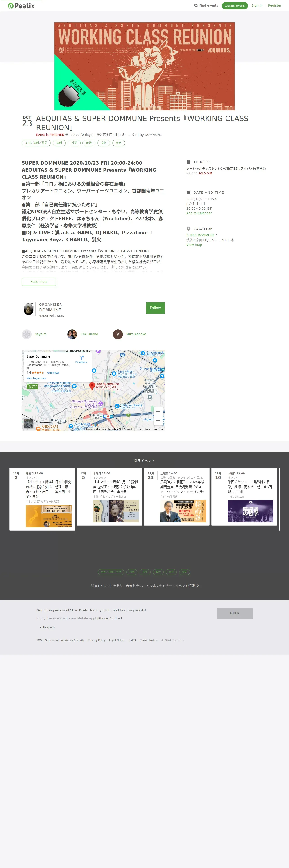Open the [特集] ビジネスセミナー feature link
Image resolution: width=289 pixels, height=868 pixels.
pos(144,586)
